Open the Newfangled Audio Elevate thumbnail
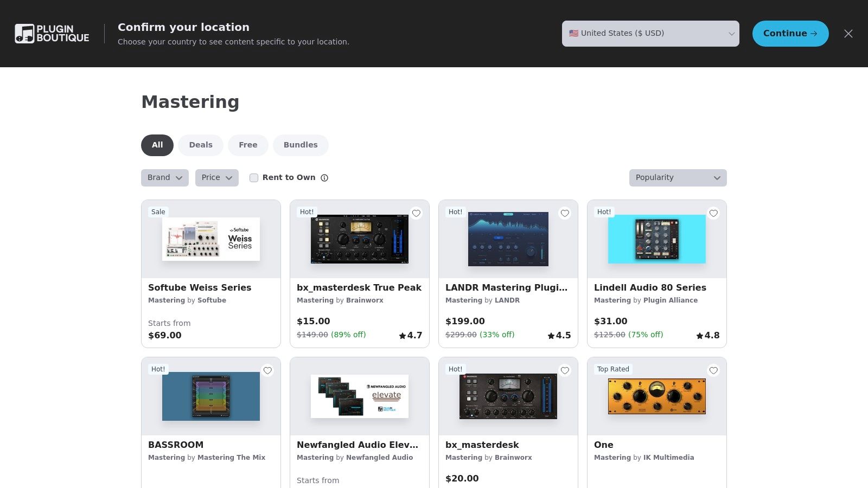This screenshot has height=488, width=868. (360, 396)
